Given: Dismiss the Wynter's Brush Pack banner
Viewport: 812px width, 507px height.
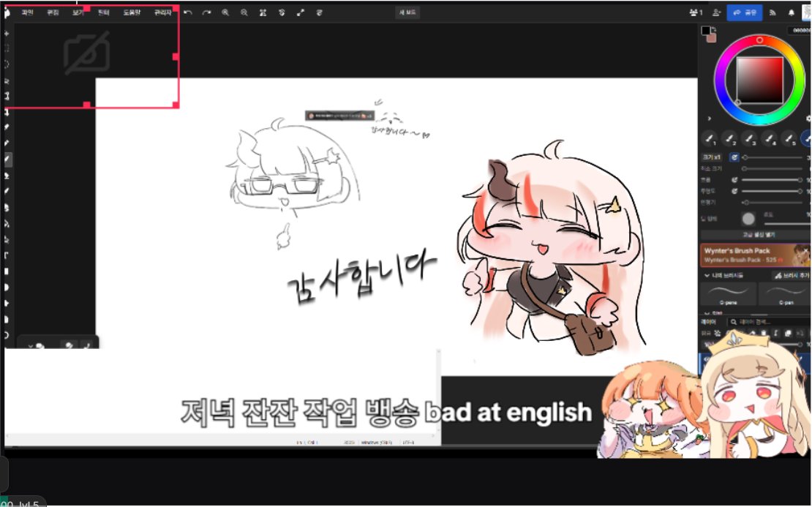Looking at the screenshot, I should click(806, 249).
